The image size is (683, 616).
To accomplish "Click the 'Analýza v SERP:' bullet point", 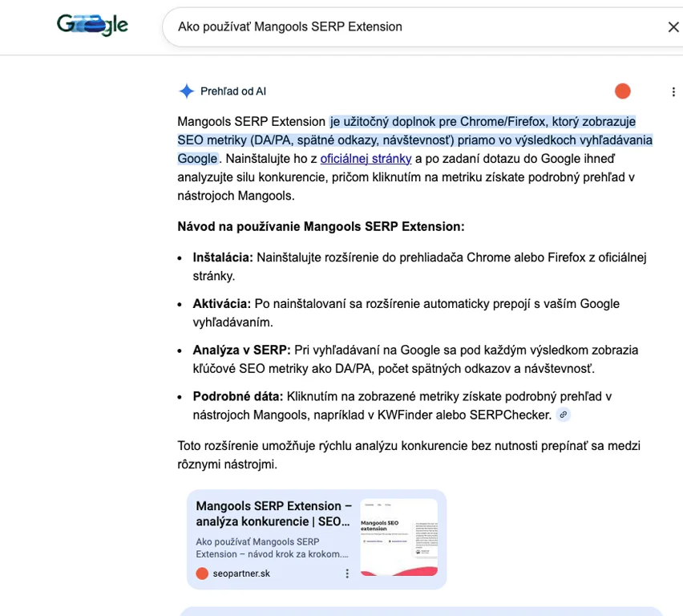I will 241,351.
